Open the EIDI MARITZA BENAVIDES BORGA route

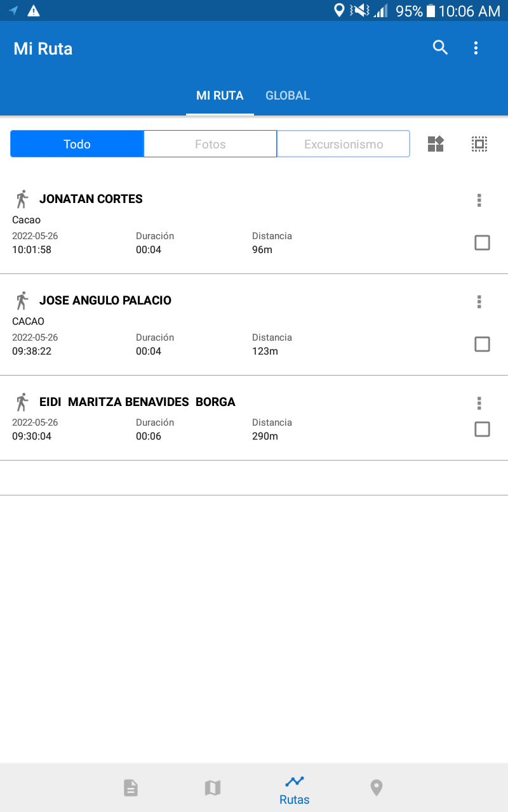[137, 402]
